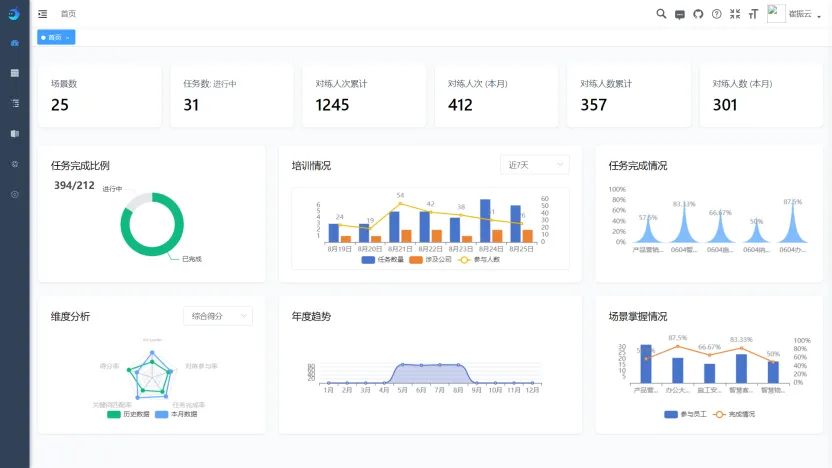Open the 综合得分 dropdown in 维度分析
This screenshot has width=832, height=468.
[x=218, y=316]
